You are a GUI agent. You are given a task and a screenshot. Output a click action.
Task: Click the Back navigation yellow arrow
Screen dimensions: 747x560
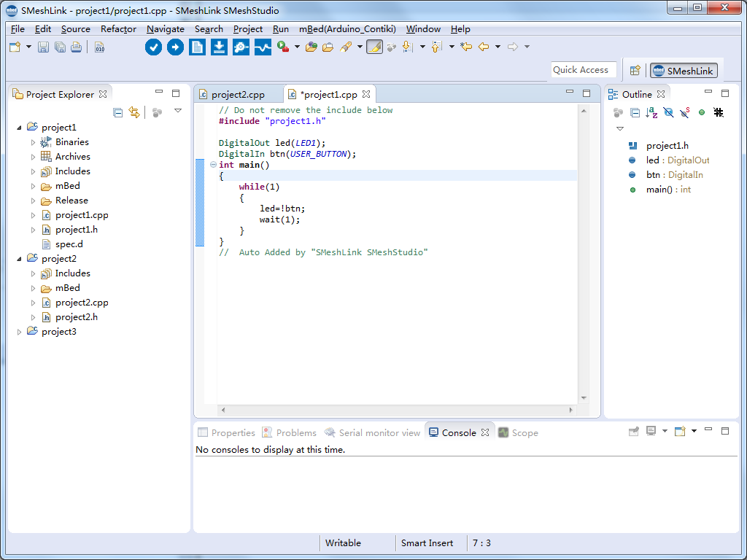click(x=484, y=47)
